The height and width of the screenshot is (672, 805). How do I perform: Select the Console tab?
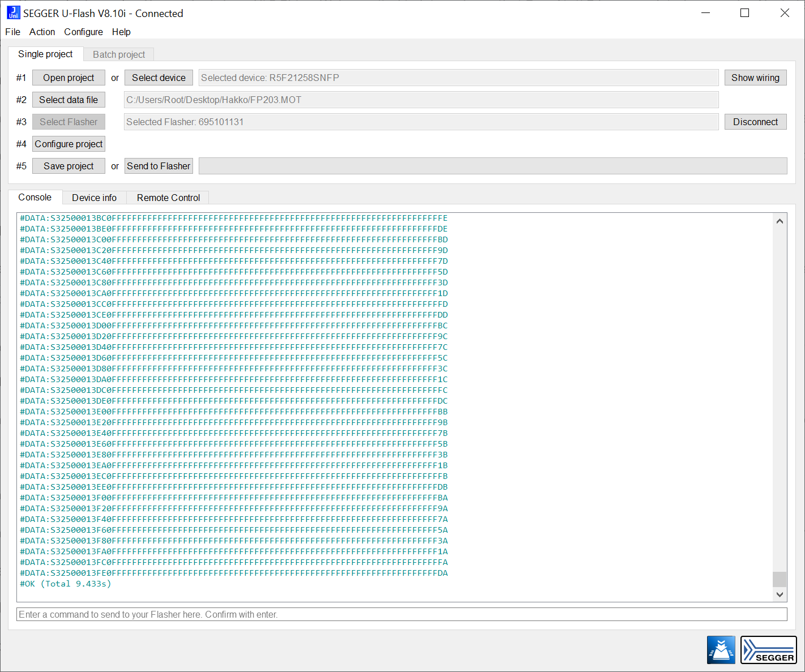[x=35, y=197]
